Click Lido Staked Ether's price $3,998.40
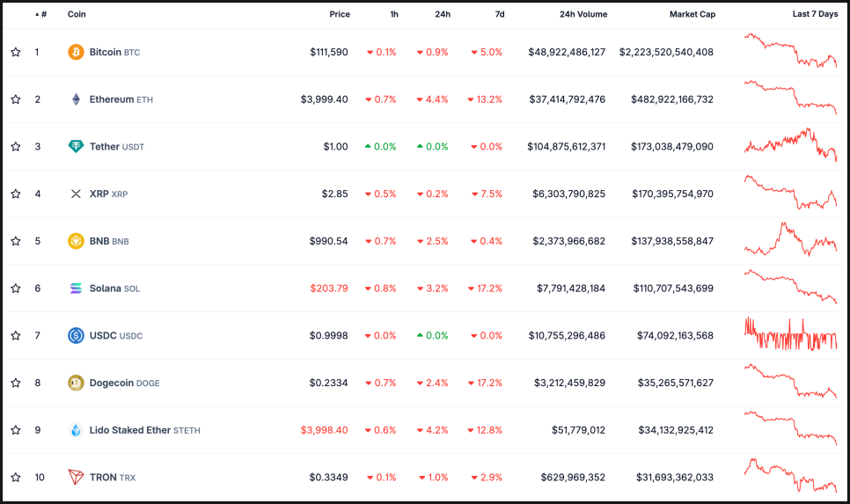 pyautogui.click(x=324, y=430)
